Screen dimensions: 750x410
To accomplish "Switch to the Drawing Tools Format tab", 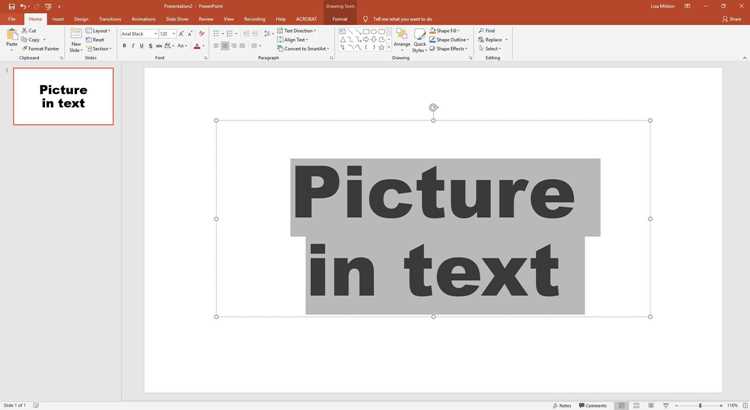I will pos(340,19).
